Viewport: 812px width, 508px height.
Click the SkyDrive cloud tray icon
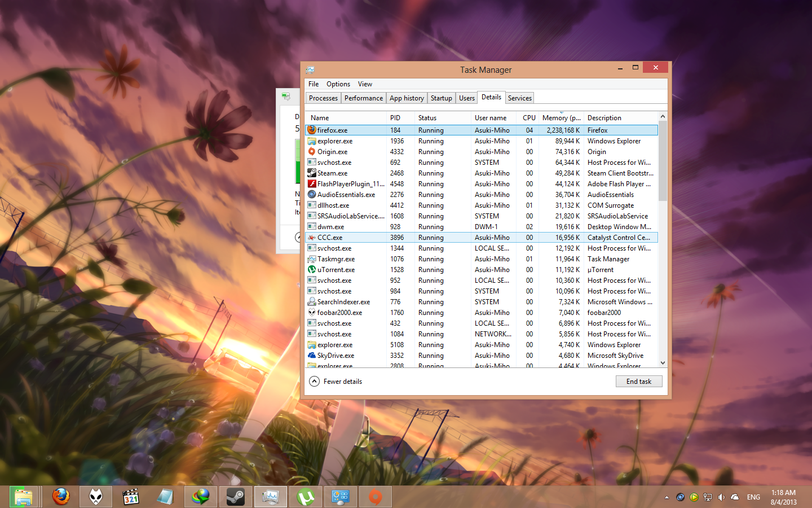pyautogui.click(x=735, y=497)
